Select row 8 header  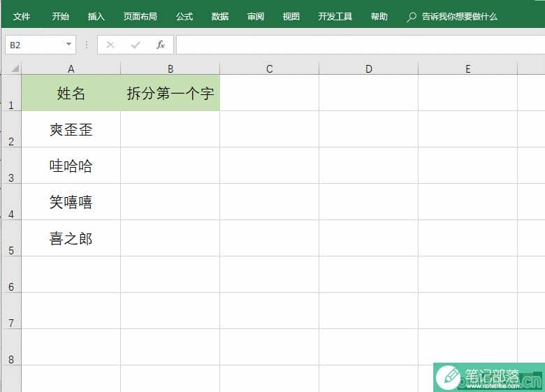tap(11, 347)
